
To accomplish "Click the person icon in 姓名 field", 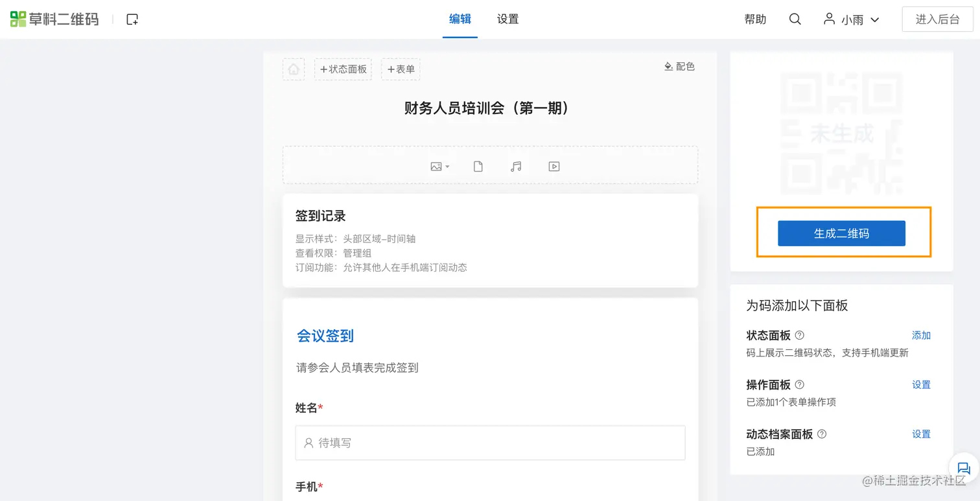I will coord(309,443).
